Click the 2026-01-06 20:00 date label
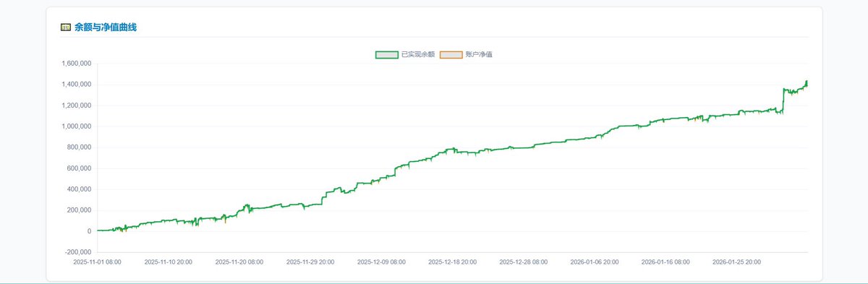This screenshot has height=284, width=868. tap(594, 262)
